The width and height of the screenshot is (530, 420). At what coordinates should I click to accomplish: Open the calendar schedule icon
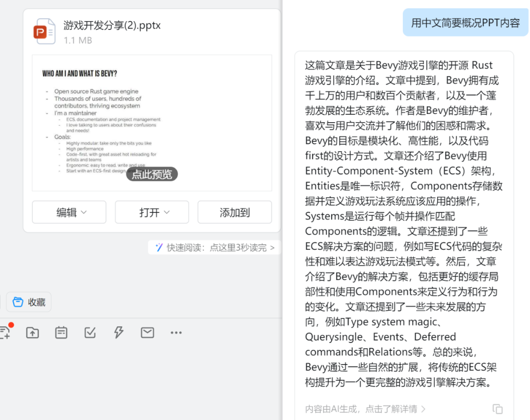click(61, 333)
